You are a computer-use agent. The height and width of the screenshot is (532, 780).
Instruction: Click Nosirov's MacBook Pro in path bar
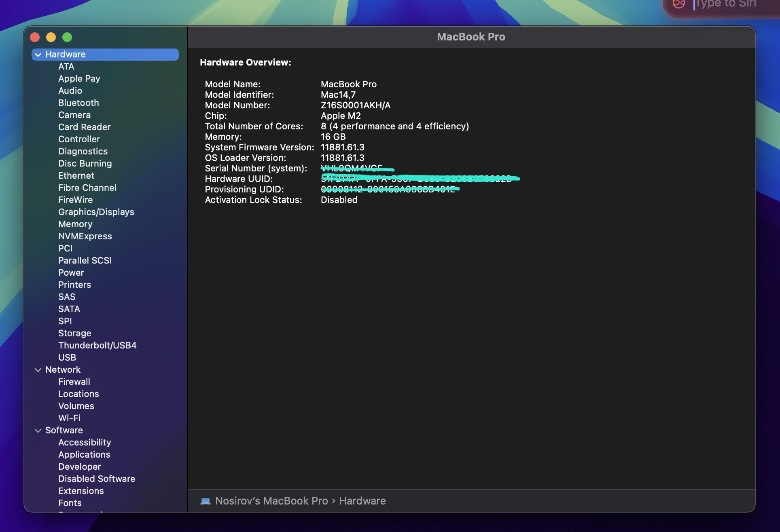click(x=271, y=501)
